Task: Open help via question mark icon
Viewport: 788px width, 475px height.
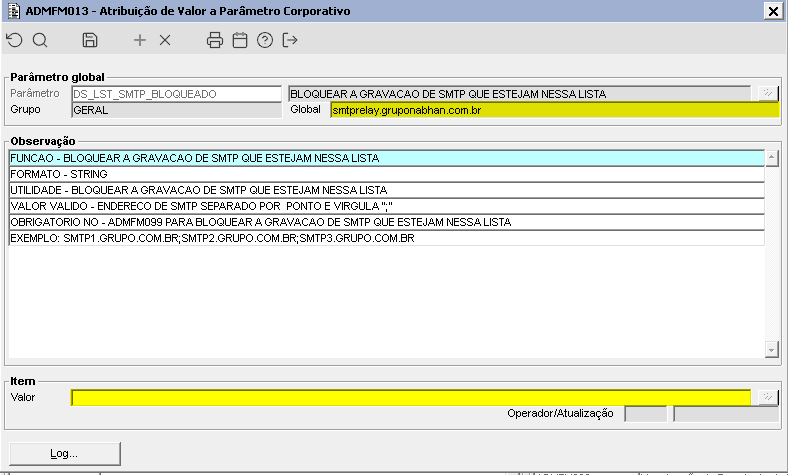Action: point(265,40)
